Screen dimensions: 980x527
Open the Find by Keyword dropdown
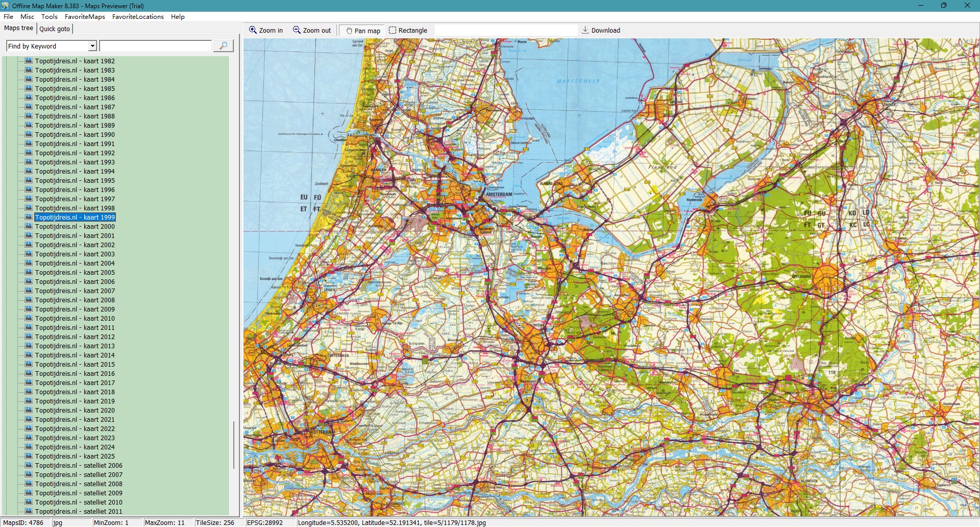tap(92, 46)
